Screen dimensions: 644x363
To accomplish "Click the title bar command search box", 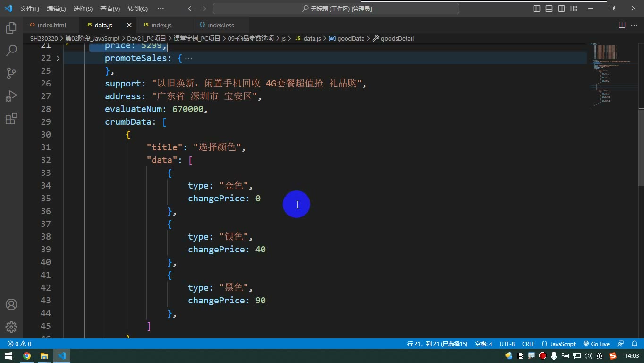I will [x=336, y=9].
